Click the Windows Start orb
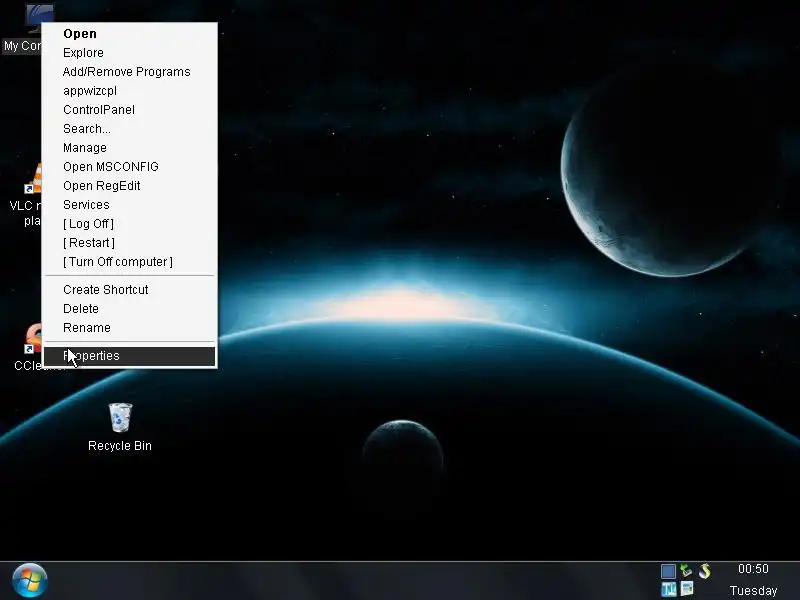This screenshot has height=600, width=800. 30,580
